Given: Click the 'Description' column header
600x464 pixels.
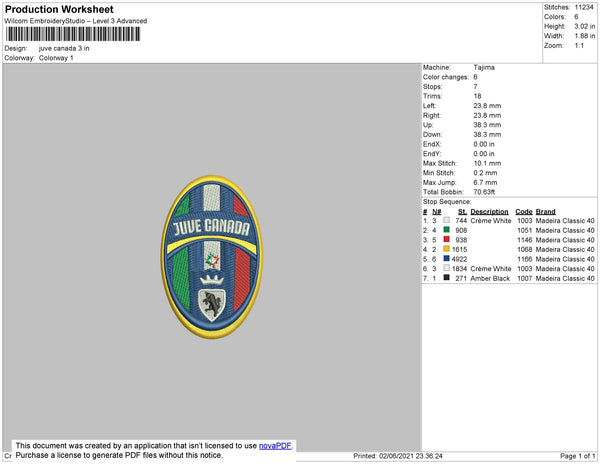Looking at the screenshot, I should (489, 212).
